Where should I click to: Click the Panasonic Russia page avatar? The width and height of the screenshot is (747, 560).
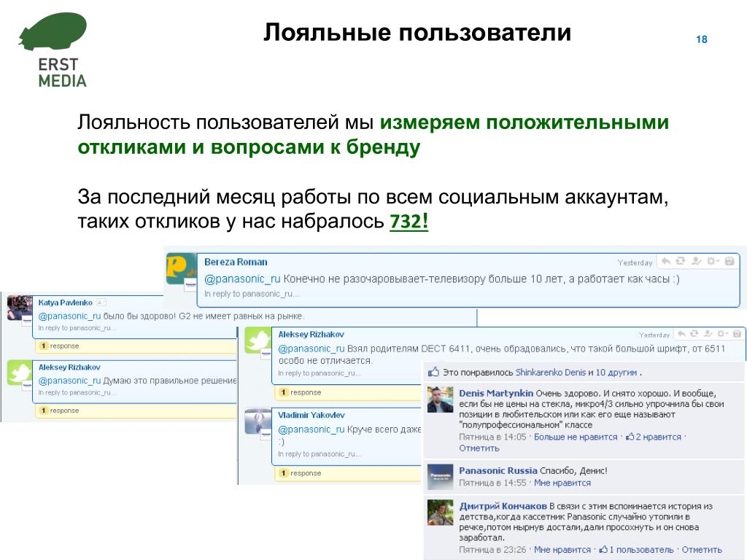point(440,477)
